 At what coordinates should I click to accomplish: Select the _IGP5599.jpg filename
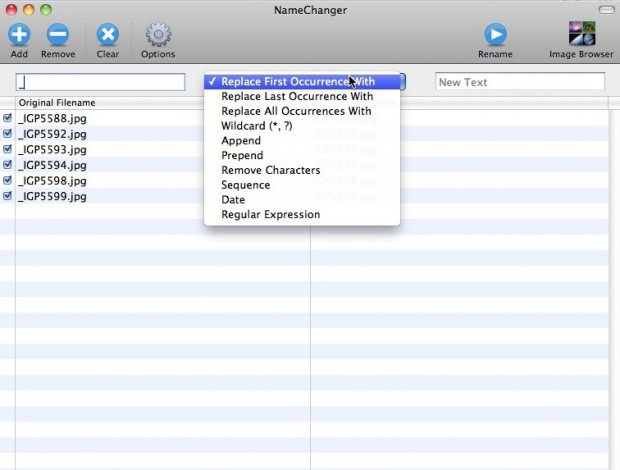tap(52, 196)
